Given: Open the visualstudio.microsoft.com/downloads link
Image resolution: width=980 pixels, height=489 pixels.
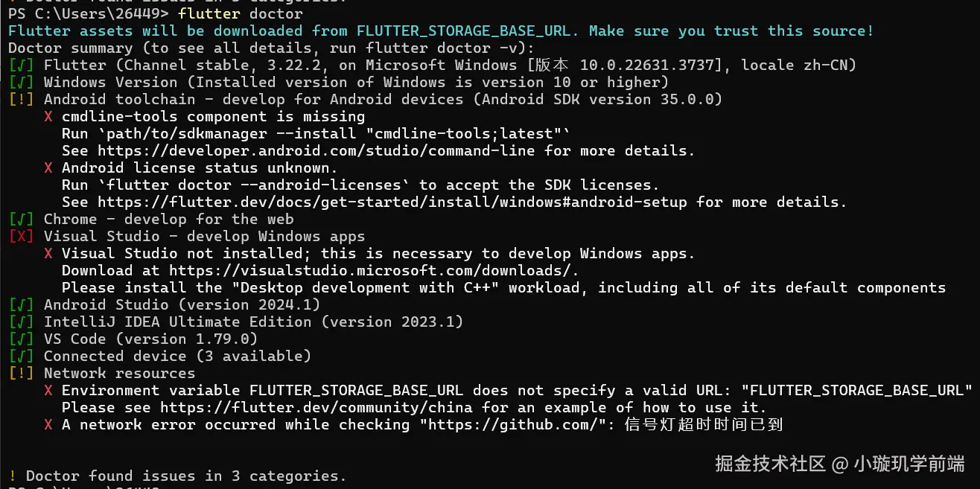Looking at the screenshot, I should 374,271.
